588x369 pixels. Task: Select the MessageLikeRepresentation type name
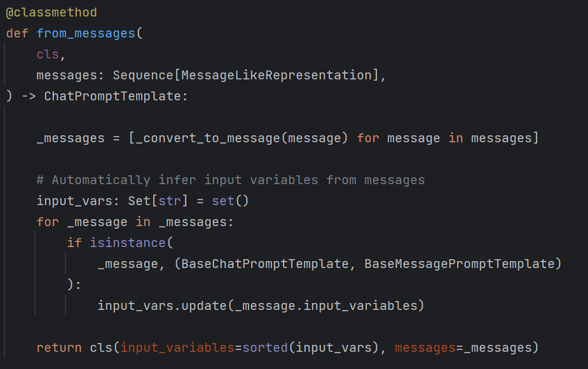276,75
